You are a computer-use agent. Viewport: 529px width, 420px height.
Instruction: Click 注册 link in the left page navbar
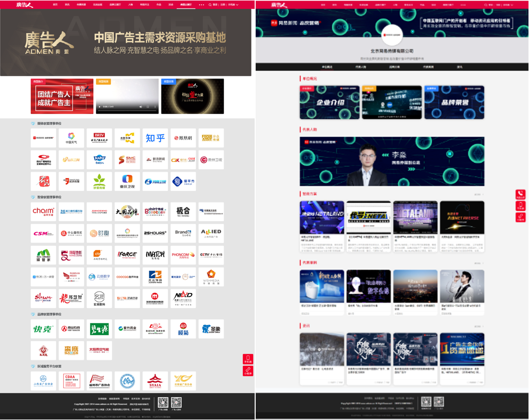click(x=223, y=5)
